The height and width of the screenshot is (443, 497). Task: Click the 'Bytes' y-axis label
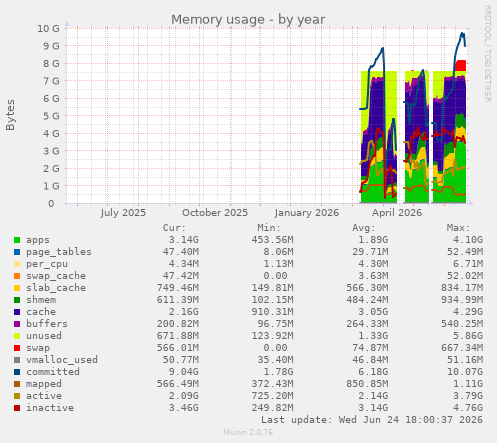pos(10,115)
